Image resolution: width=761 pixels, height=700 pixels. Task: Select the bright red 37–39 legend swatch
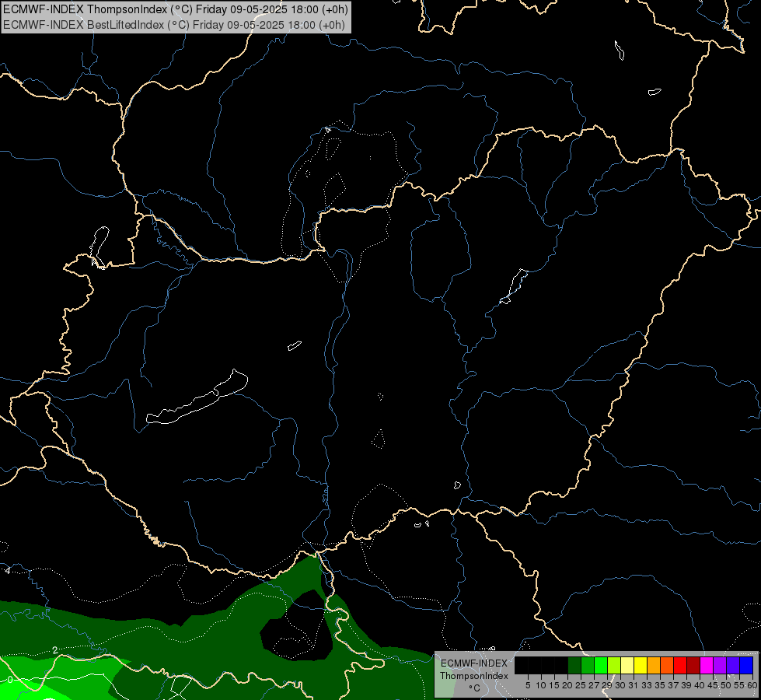tap(680, 665)
